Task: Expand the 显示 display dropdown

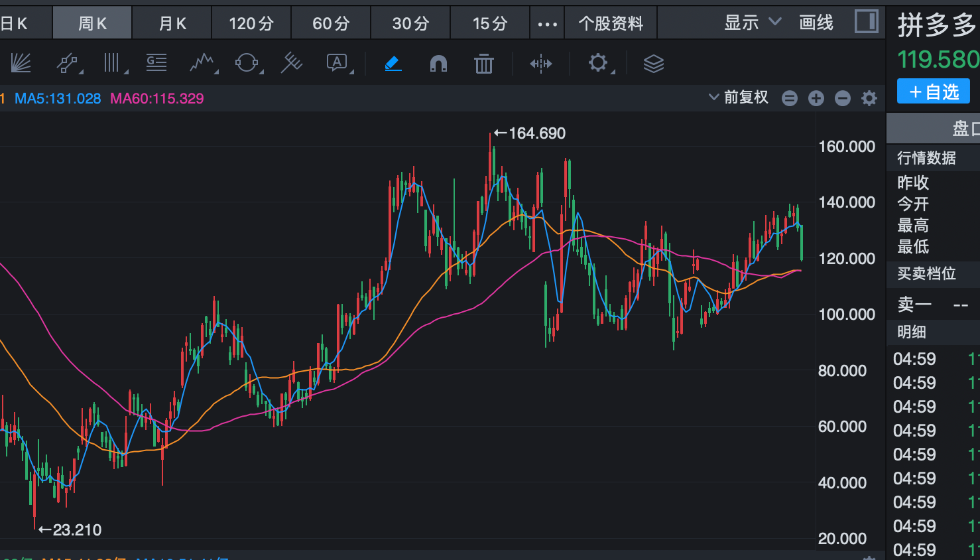Action: (x=752, y=23)
